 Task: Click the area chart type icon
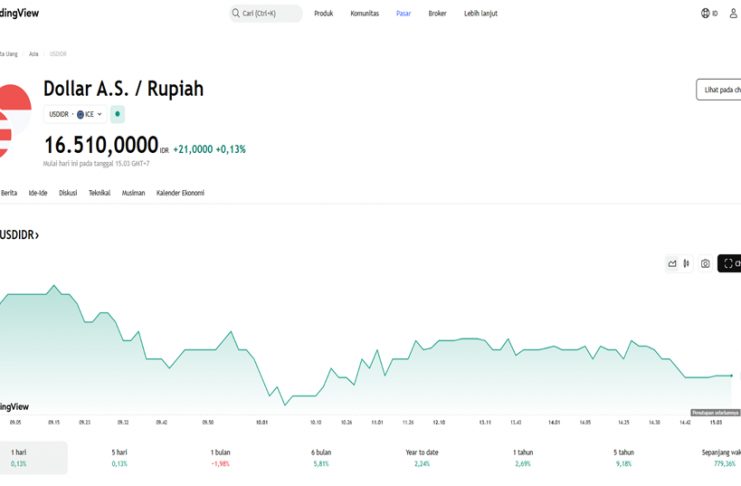673,263
